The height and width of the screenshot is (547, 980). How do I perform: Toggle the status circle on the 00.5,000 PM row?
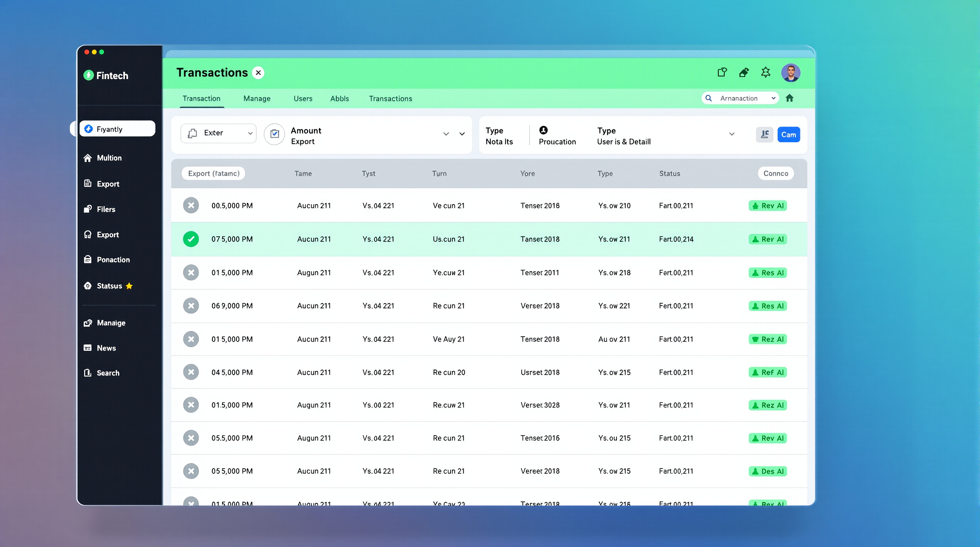click(x=191, y=206)
